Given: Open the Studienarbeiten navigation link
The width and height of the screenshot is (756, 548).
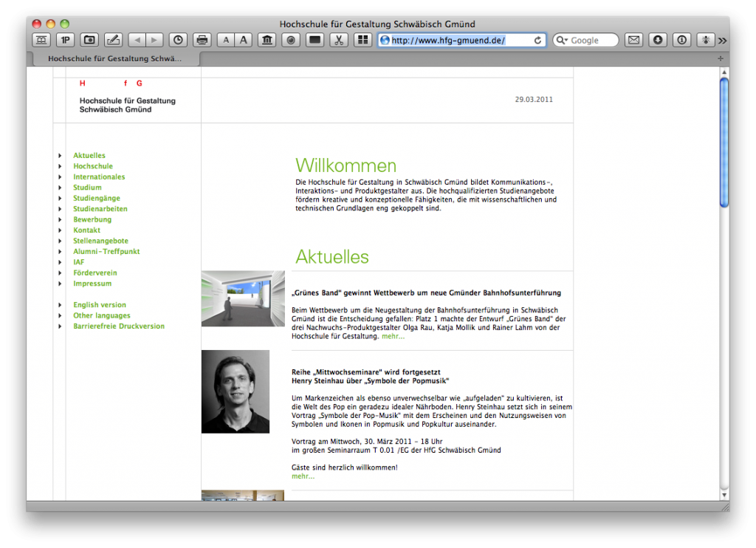Looking at the screenshot, I should (x=100, y=209).
